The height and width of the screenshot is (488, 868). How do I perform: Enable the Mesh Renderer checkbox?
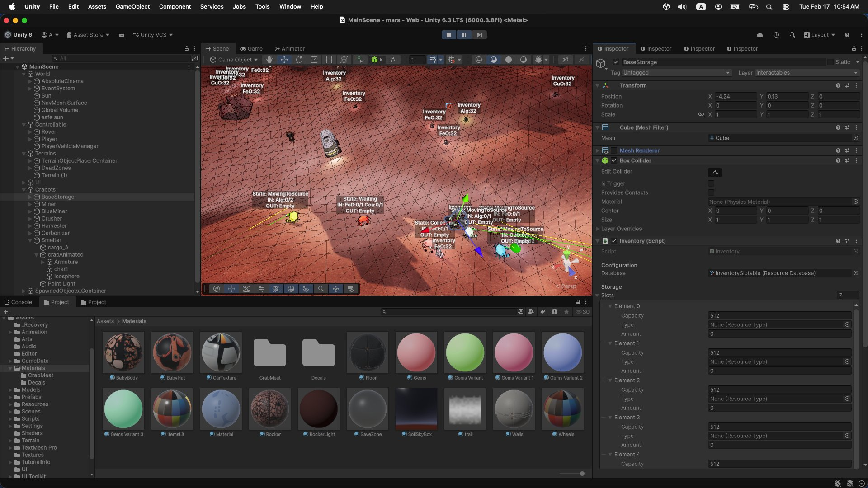(614, 150)
